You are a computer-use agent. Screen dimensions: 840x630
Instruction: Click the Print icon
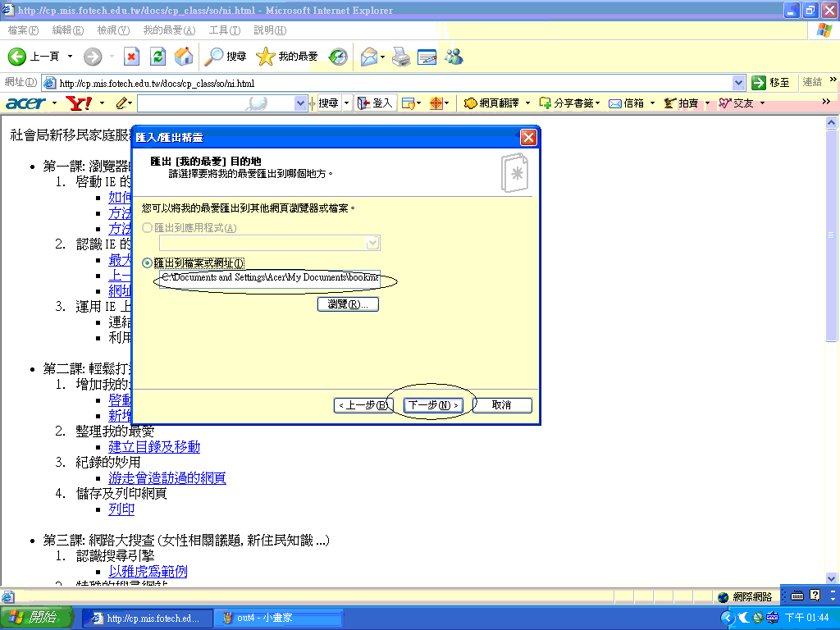pyautogui.click(x=400, y=57)
